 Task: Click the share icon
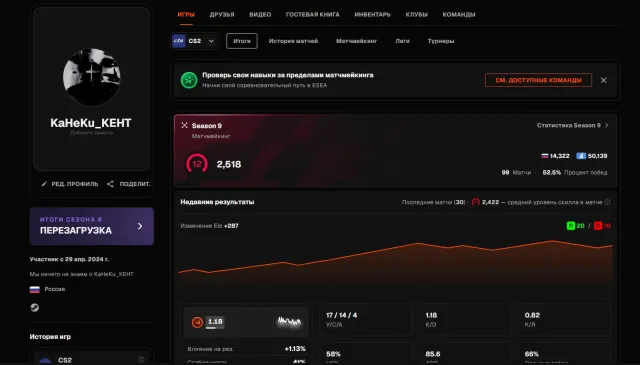pyautogui.click(x=110, y=184)
